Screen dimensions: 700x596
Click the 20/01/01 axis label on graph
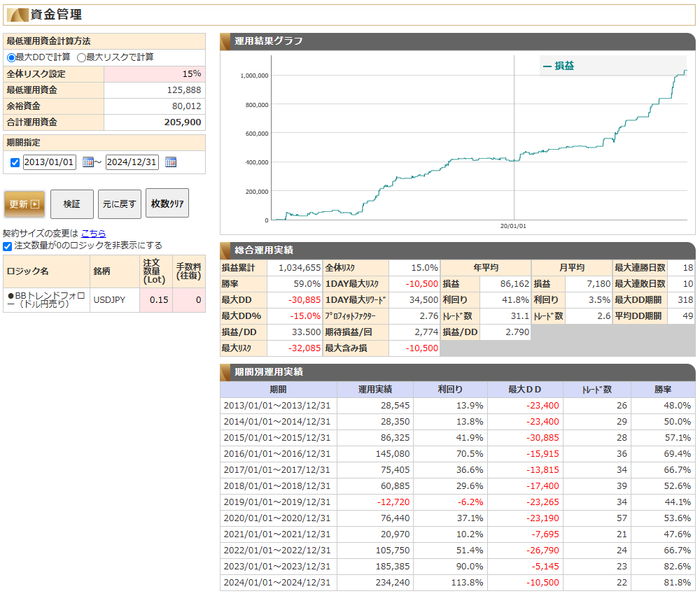coord(513,226)
